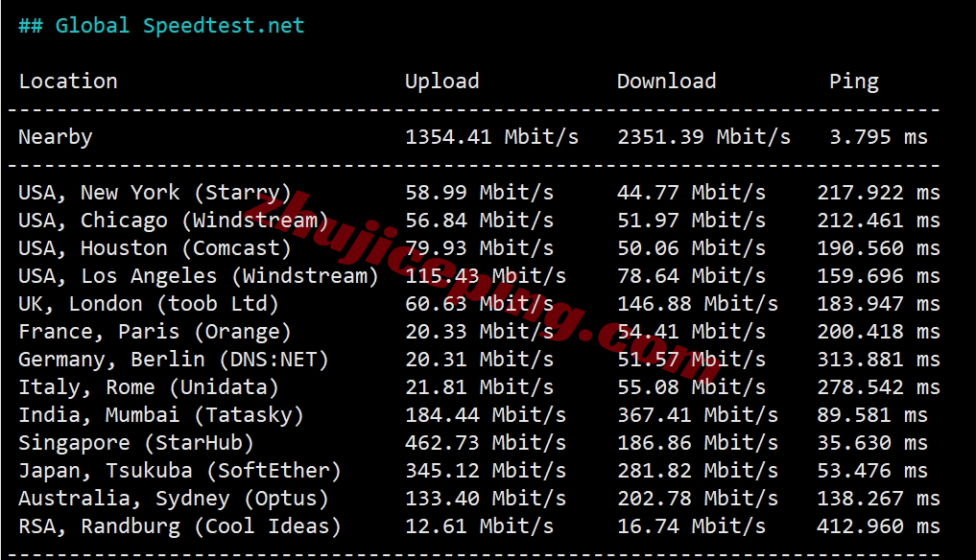Click the "UK, London (toob Ltd)" entry
The image size is (976, 560).
(149, 304)
